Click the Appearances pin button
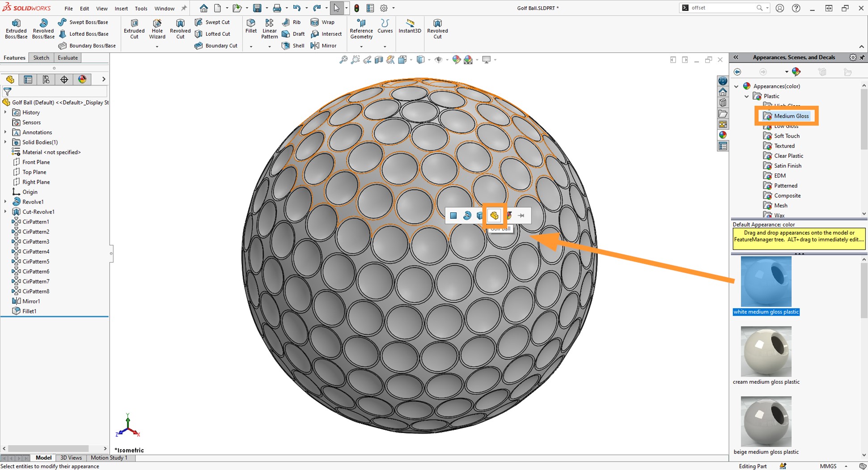868x470 pixels. coord(863,57)
